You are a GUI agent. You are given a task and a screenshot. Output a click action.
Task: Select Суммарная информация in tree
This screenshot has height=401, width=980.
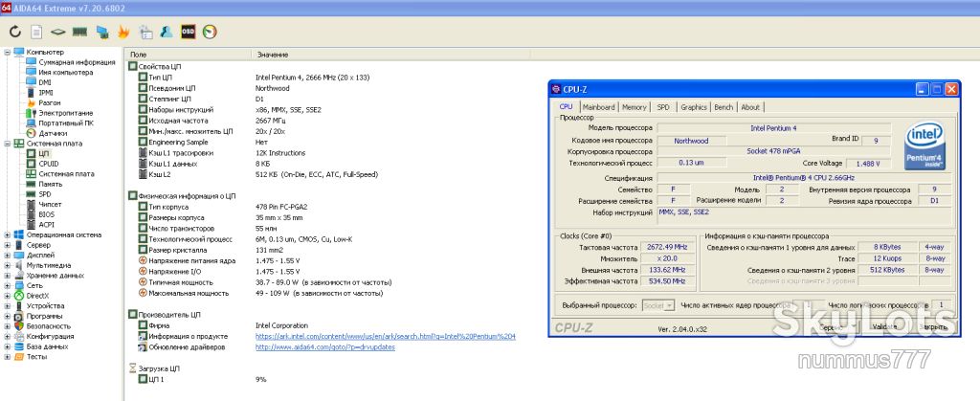pyautogui.click(x=77, y=62)
